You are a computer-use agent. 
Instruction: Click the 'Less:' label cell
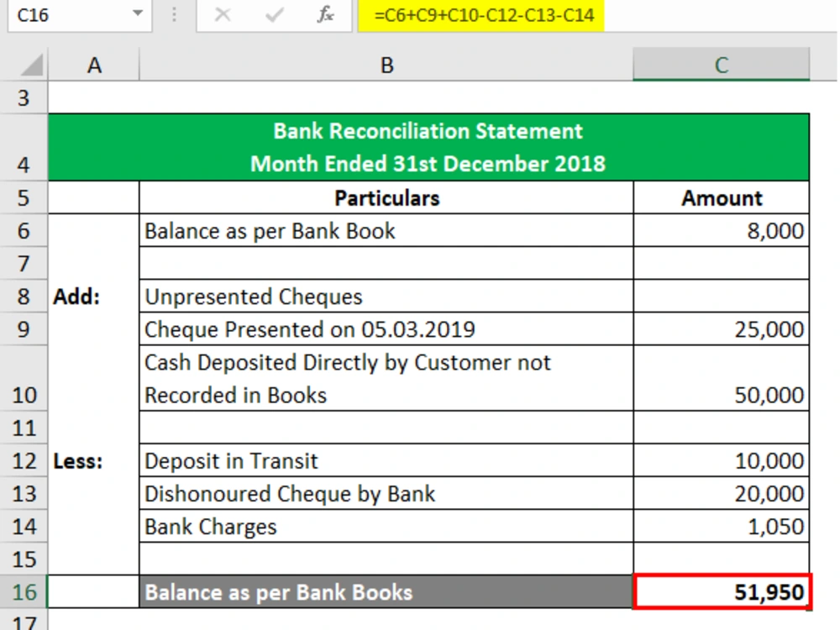point(94,460)
